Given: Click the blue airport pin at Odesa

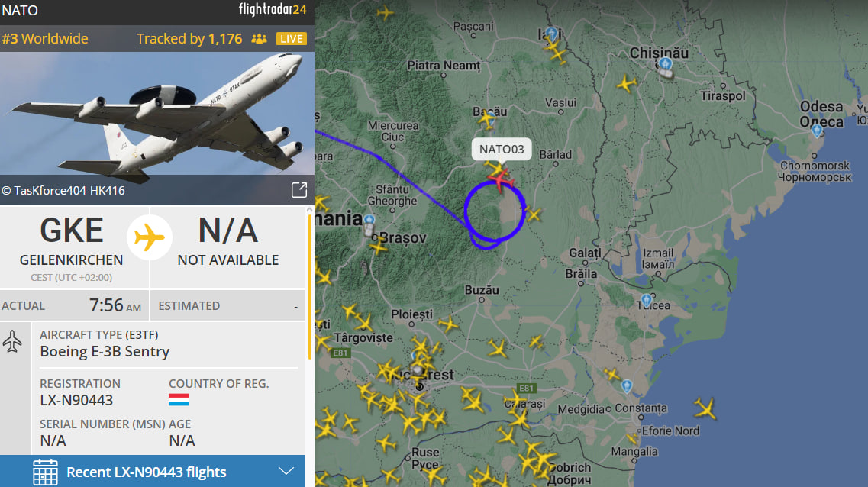Looking at the screenshot, I should [817, 131].
